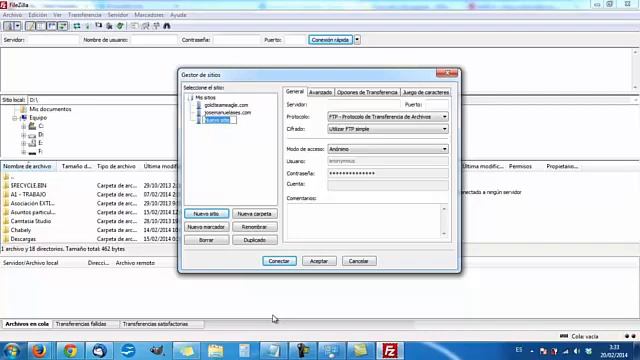Click the green refresh file lists icon
This screenshot has width=640, height=360.
77,26
